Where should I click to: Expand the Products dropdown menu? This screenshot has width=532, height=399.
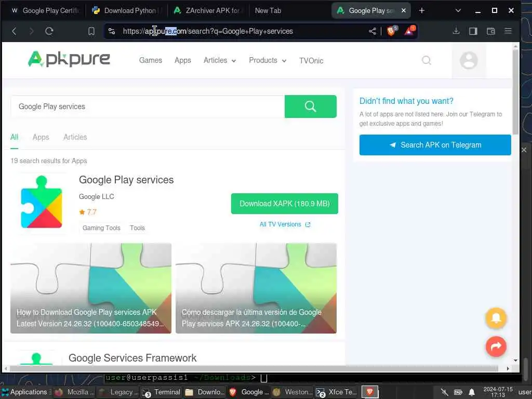[268, 60]
